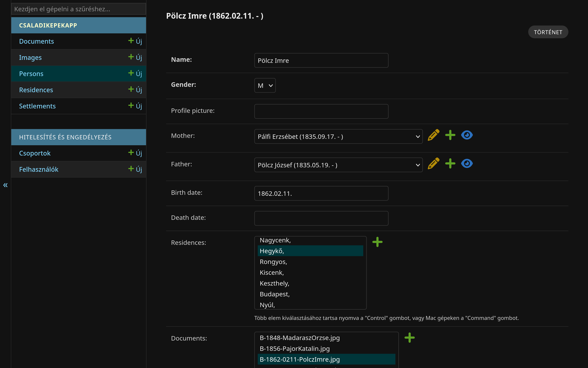Image resolution: width=588 pixels, height=368 pixels.
Task: View selected Mother with eye icon
Action: coord(467,135)
